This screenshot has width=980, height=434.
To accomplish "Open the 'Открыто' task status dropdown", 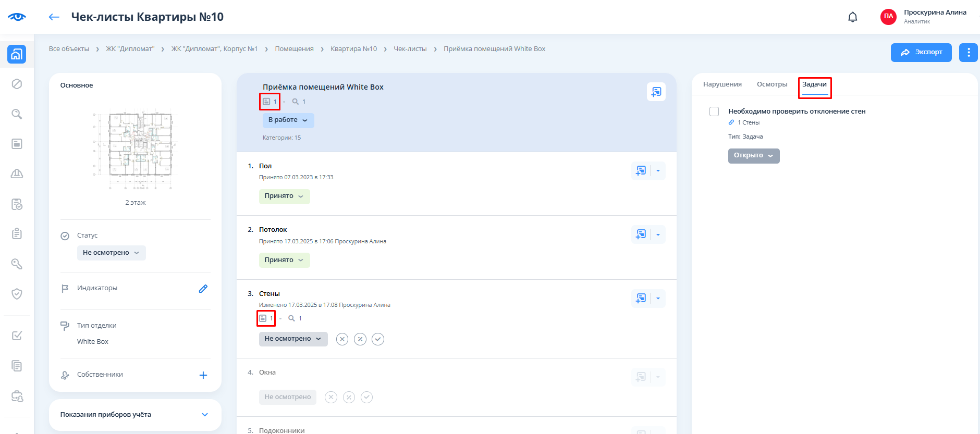I will coord(753,156).
